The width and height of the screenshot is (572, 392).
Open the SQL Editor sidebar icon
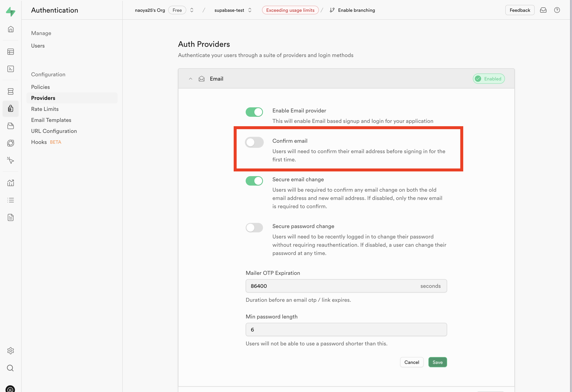(x=11, y=69)
